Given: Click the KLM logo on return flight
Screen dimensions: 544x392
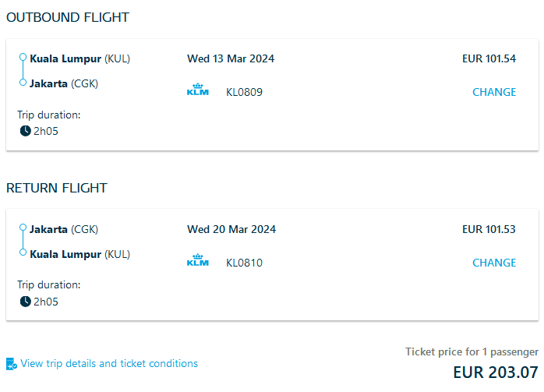Looking at the screenshot, I should (198, 261).
